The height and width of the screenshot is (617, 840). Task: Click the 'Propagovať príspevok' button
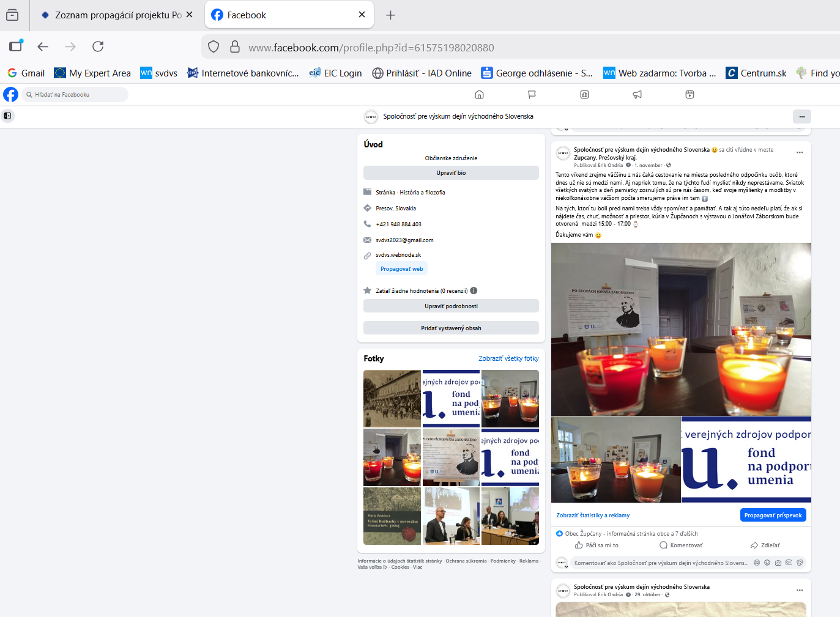pyautogui.click(x=773, y=515)
